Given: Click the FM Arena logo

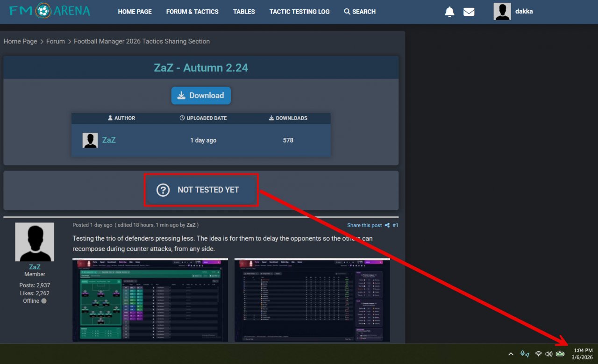Looking at the screenshot, I should [50, 11].
